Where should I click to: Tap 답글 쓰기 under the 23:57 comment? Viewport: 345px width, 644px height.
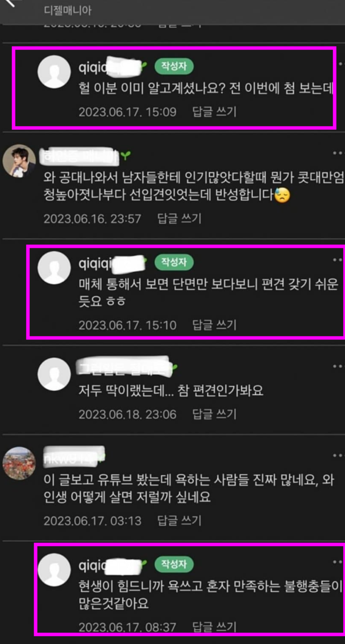pyautogui.click(x=179, y=218)
